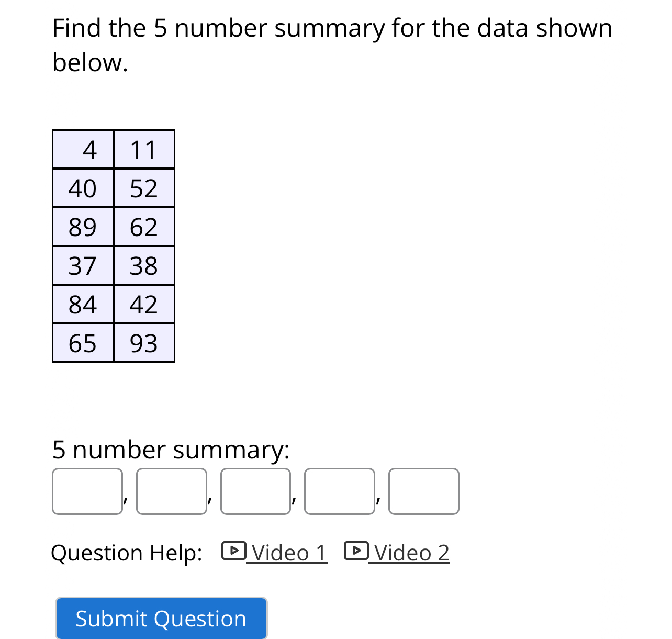
Task: Click the table cell containing 4
Action: [82, 150]
